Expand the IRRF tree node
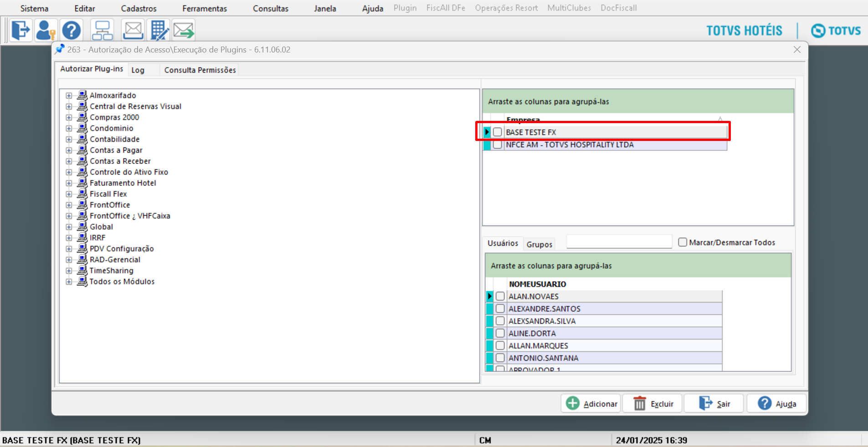This screenshot has height=447, width=868. click(x=69, y=238)
